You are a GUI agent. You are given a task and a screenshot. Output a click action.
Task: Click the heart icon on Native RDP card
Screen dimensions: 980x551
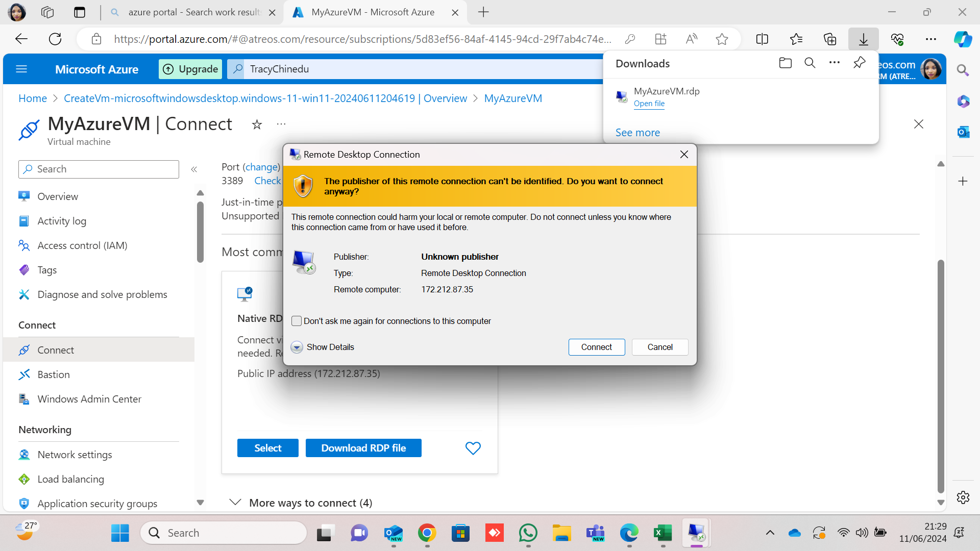473,448
